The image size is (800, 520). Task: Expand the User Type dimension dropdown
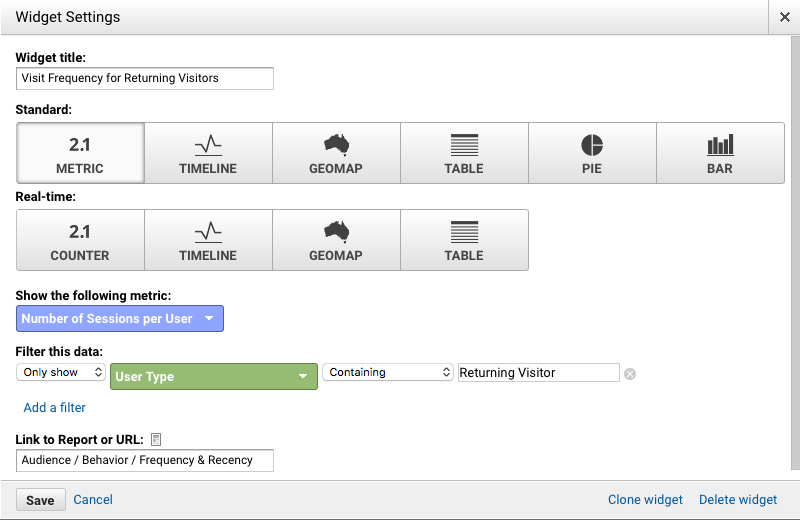(214, 377)
